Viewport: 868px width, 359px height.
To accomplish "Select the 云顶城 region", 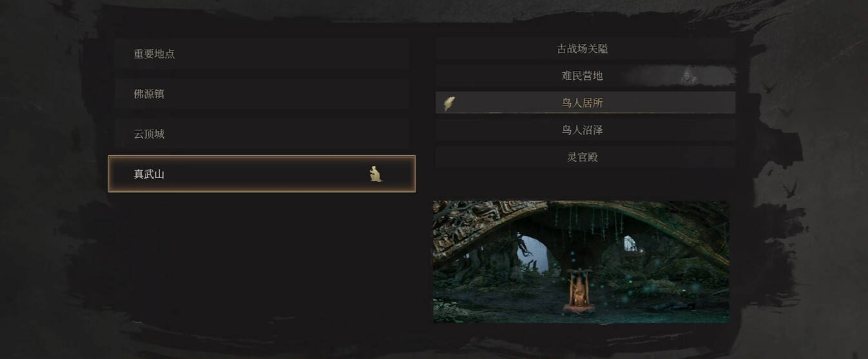I will coord(262,134).
